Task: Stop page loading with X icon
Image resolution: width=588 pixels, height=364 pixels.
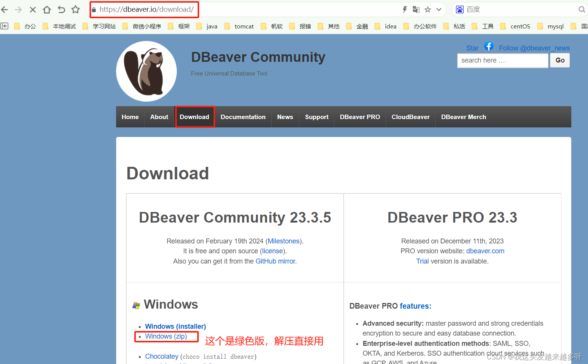Action: tap(33, 9)
